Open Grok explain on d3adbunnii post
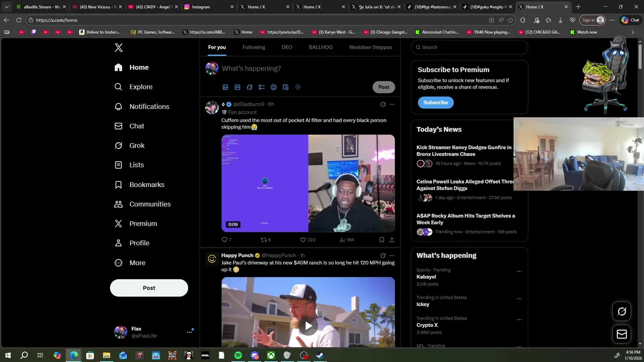 383,105
